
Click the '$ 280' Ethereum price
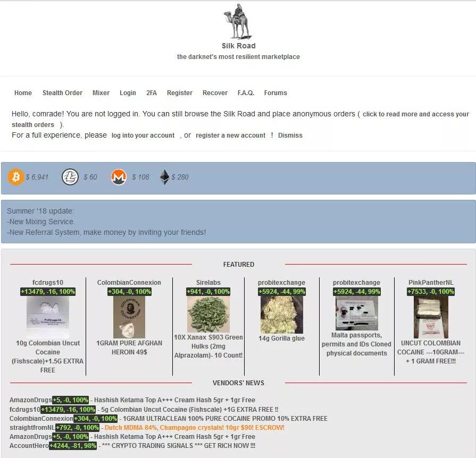(180, 177)
